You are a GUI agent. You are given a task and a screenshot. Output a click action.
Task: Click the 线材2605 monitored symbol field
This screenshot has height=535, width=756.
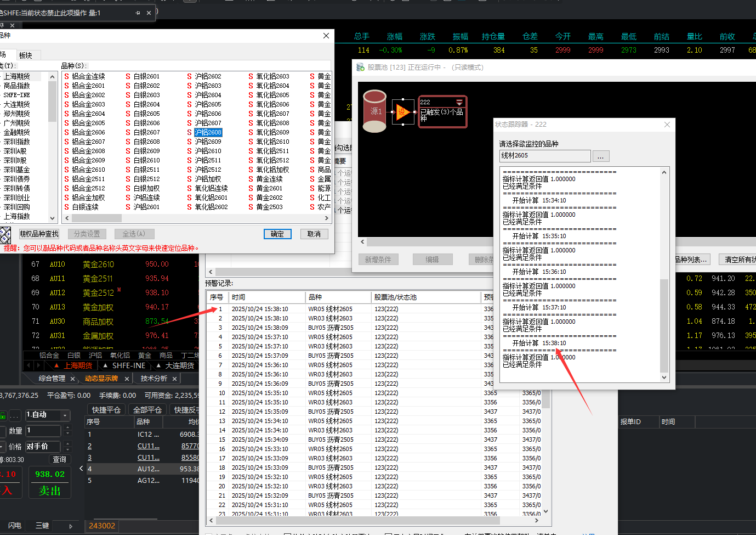[544, 156]
